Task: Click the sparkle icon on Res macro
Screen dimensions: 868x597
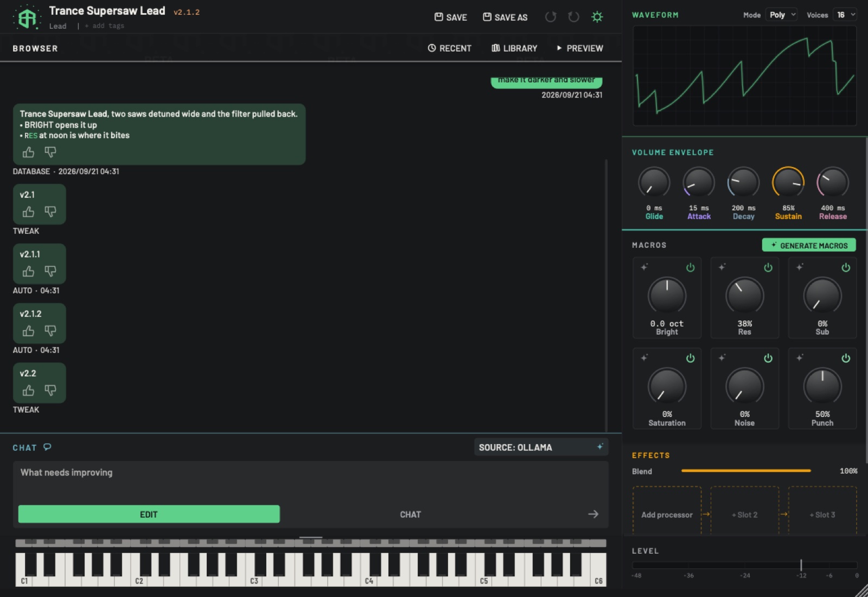Action: (722, 267)
